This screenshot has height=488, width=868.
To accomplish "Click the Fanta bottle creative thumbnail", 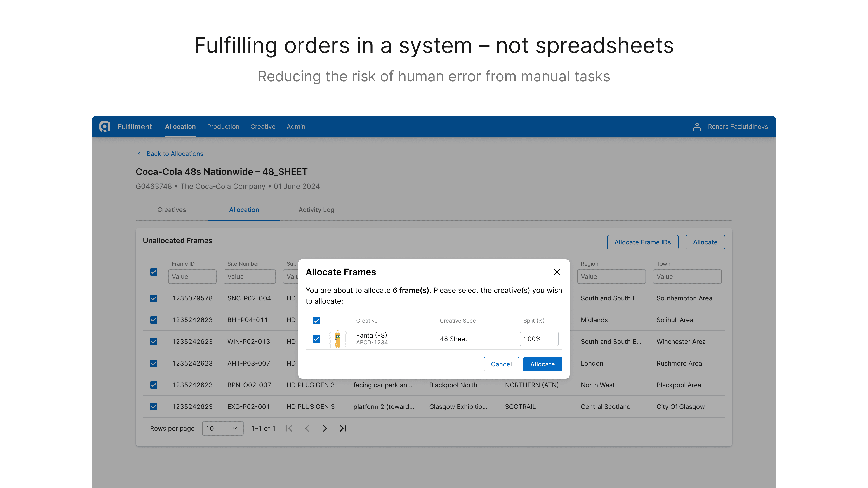I will (x=338, y=339).
